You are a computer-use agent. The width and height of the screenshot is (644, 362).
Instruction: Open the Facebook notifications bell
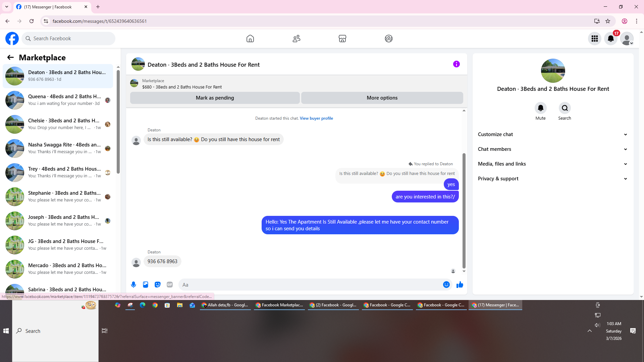(x=610, y=39)
